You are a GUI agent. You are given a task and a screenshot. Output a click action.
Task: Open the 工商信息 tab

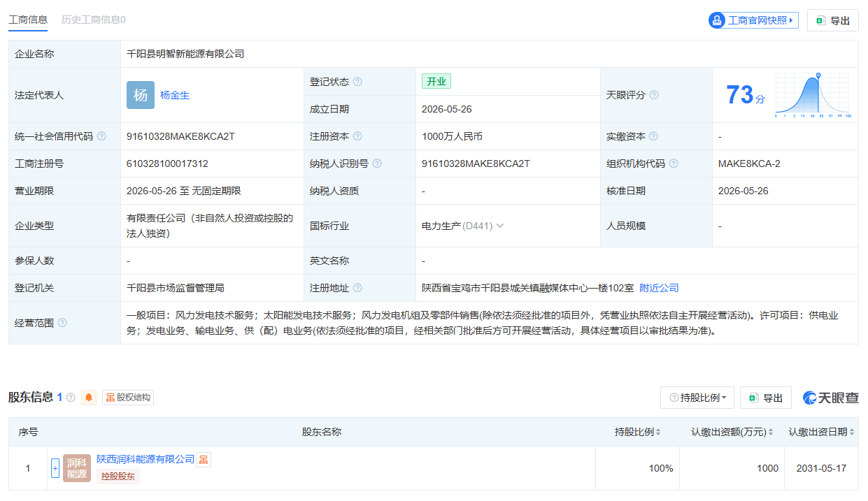[28, 20]
